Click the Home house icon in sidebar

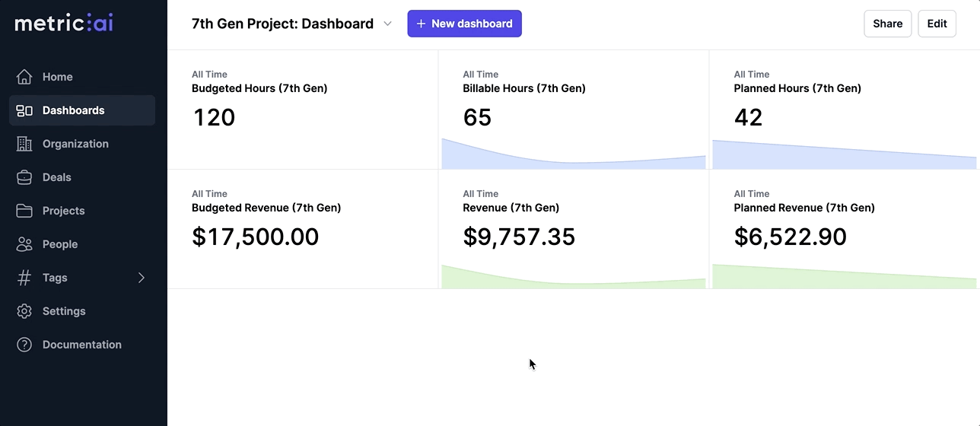coord(24,77)
